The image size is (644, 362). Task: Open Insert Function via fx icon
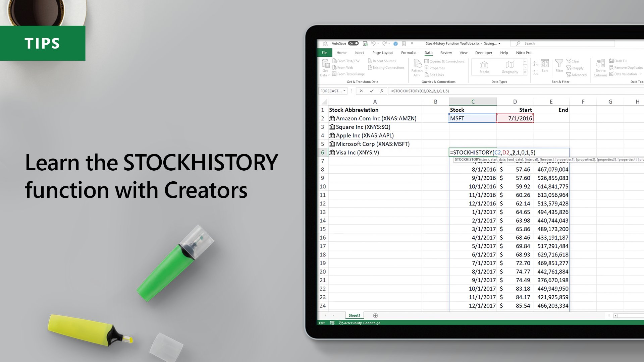pyautogui.click(x=381, y=91)
